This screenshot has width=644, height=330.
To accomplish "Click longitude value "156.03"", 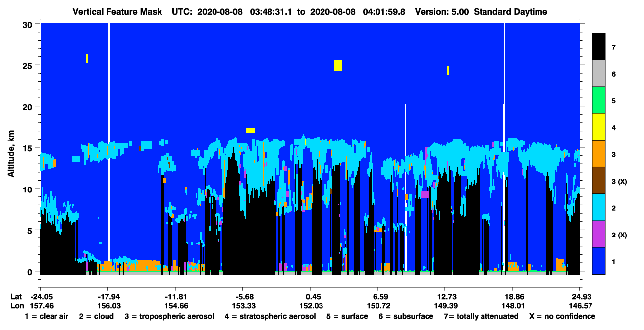I will 108,306.
